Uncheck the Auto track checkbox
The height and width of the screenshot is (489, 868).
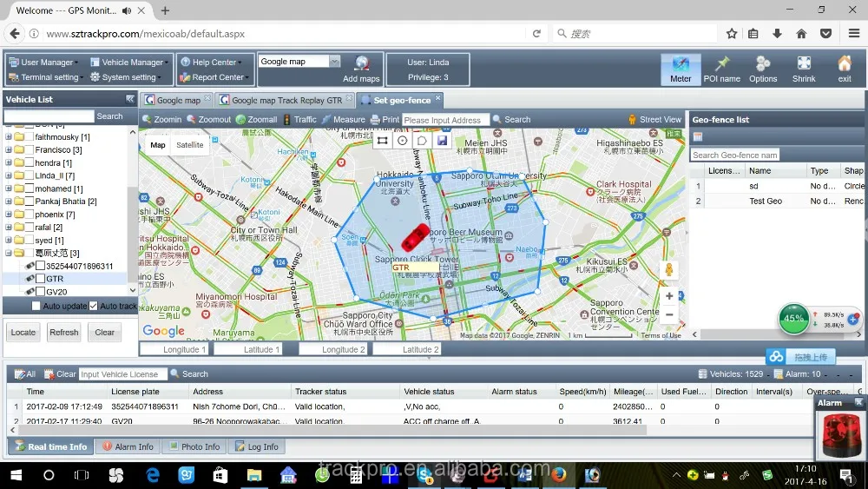[x=94, y=306]
